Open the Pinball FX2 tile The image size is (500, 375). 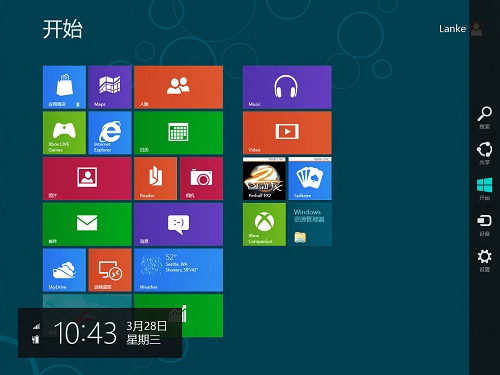pos(264,179)
